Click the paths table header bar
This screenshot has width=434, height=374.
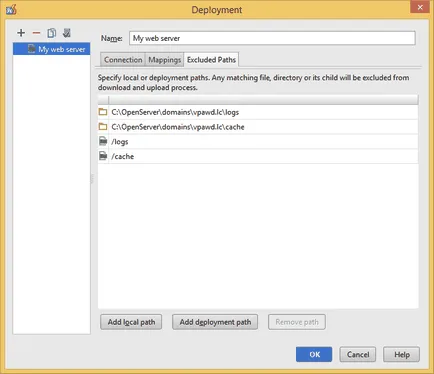point(258,99)
